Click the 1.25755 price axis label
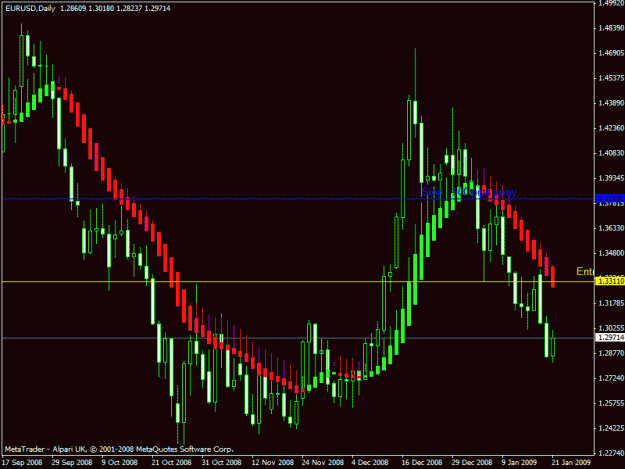This screenshot has height=469, width=625. coord(611,403)
